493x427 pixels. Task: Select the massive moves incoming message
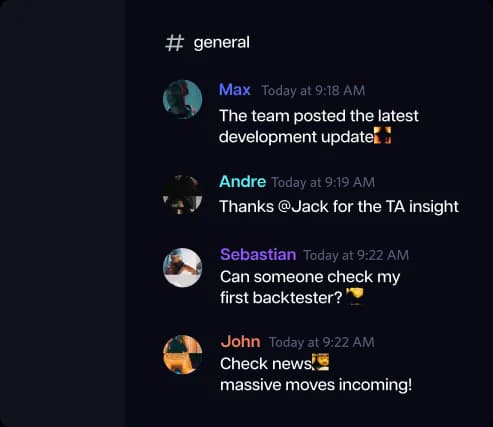tap(316, 385)
